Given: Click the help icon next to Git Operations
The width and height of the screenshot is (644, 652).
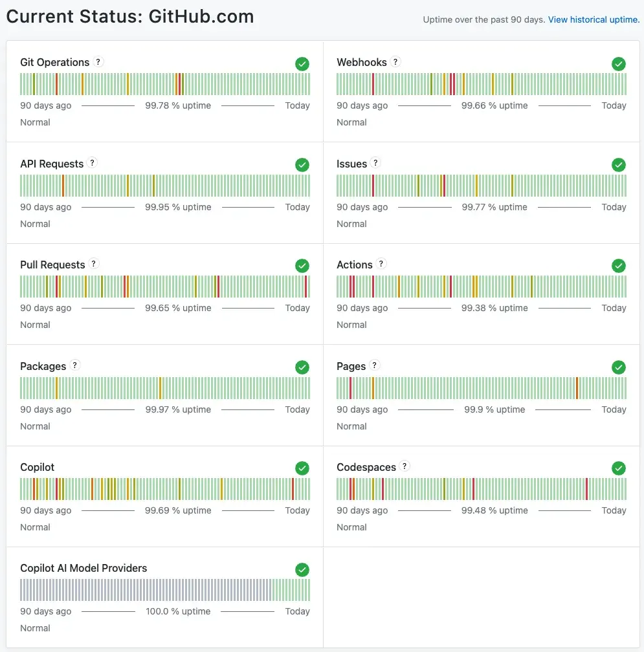Looking at the screenshot, I should coord(98,62).
